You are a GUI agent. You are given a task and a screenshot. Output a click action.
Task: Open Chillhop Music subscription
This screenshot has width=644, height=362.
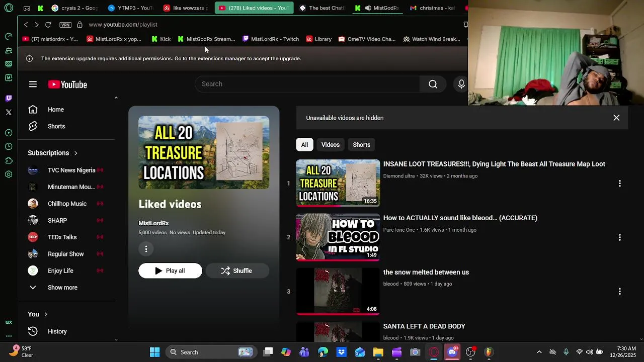click(x=66, y=204)
